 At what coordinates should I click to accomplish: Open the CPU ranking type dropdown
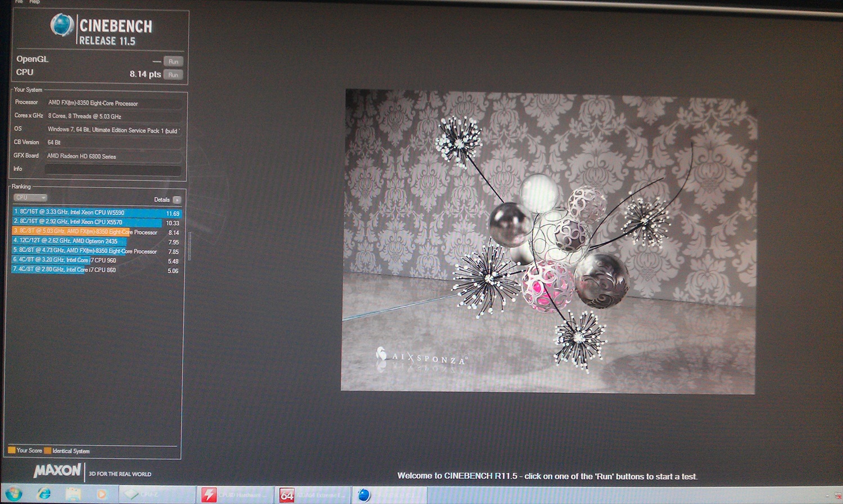(30, 198)
